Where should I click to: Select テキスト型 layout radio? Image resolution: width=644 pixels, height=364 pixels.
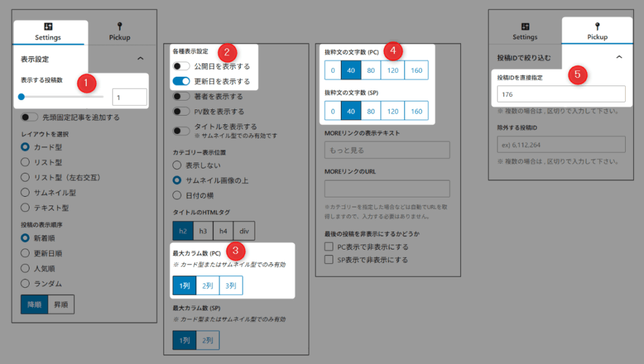coord(25,207)
